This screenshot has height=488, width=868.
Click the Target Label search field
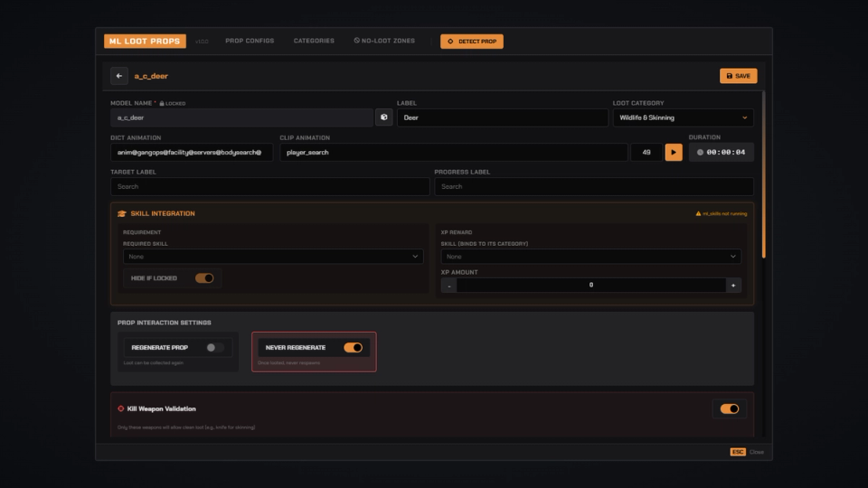coord(270,186)
